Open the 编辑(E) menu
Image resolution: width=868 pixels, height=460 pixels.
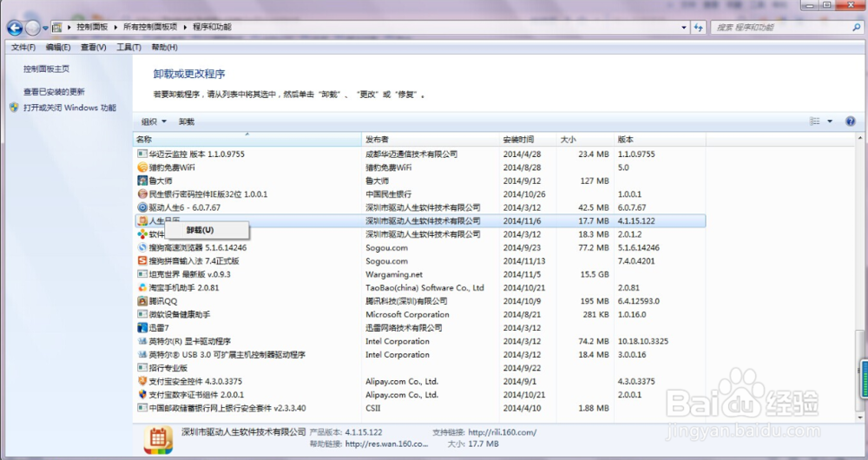coord(58,48)
